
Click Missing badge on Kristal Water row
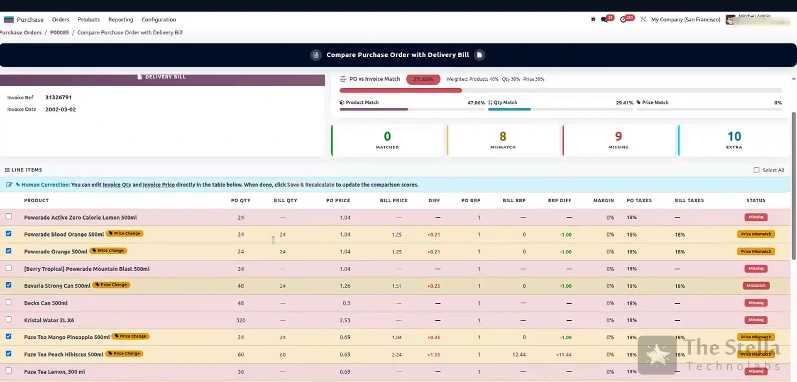756,320
